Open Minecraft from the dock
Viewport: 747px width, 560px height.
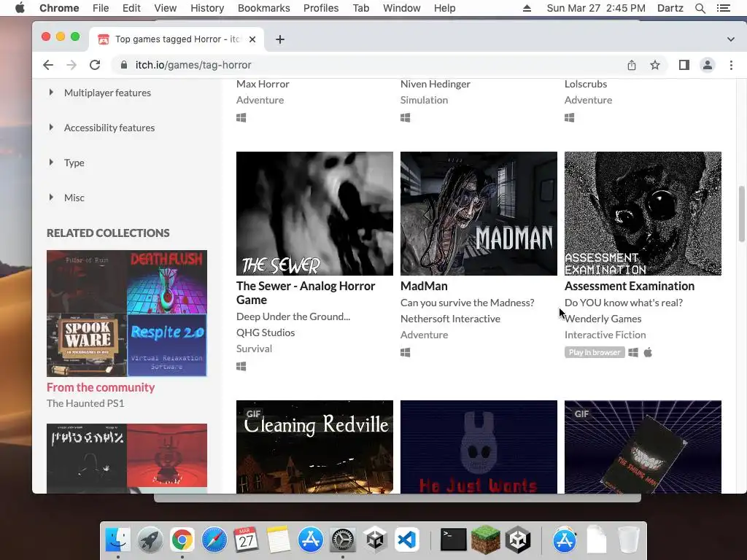tap(485, 540)
